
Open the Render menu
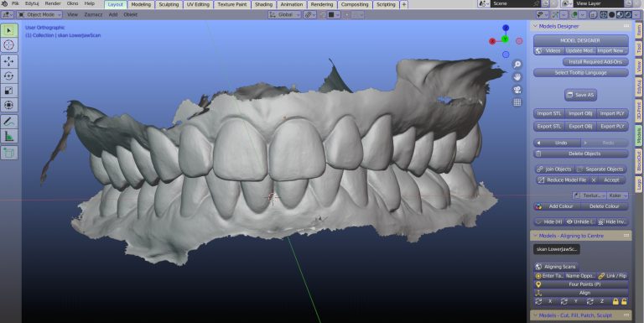(x=53, y=3)
